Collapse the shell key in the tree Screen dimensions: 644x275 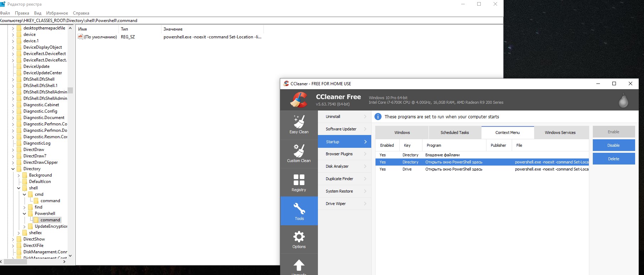tap(19, 188)
